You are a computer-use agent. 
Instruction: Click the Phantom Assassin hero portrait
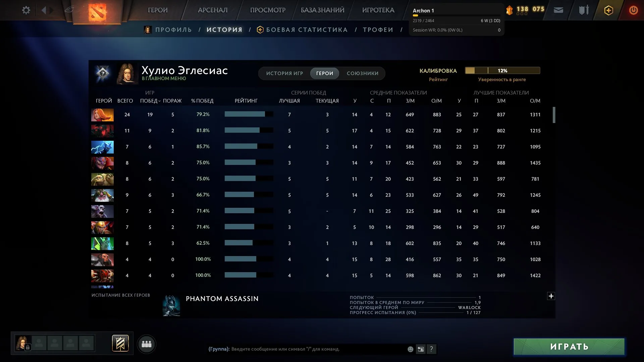(171, 305)
